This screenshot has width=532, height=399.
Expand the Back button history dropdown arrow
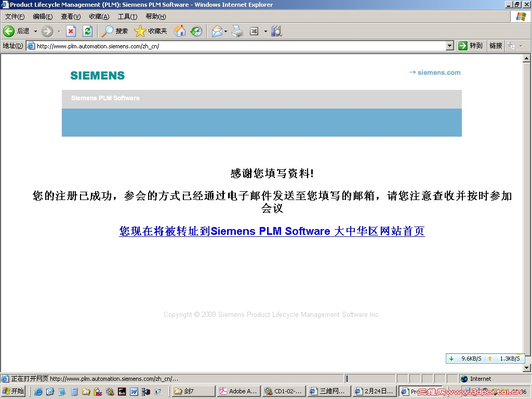click(35, 31)
